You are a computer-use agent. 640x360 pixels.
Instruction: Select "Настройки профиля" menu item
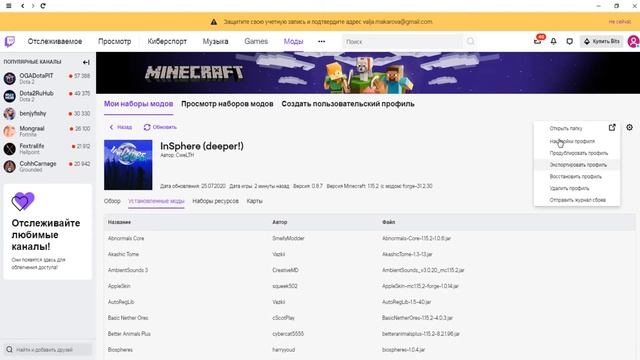[572, 141]
